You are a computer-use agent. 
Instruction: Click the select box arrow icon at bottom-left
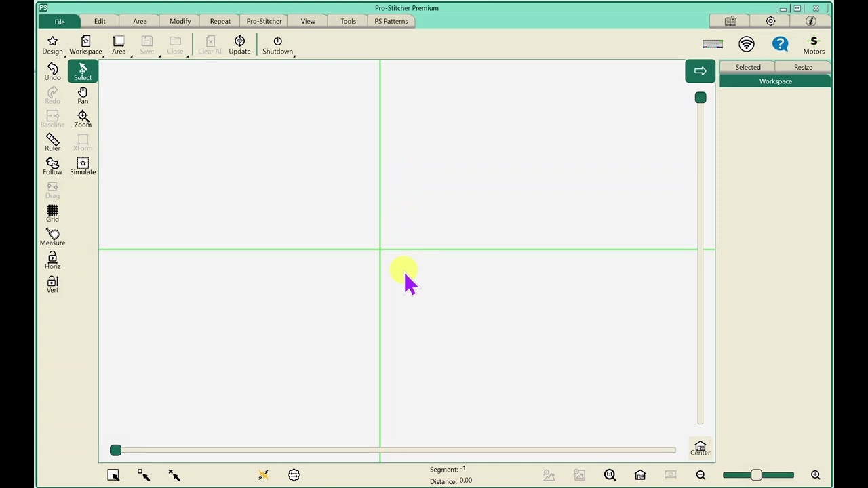pos(113,475)
